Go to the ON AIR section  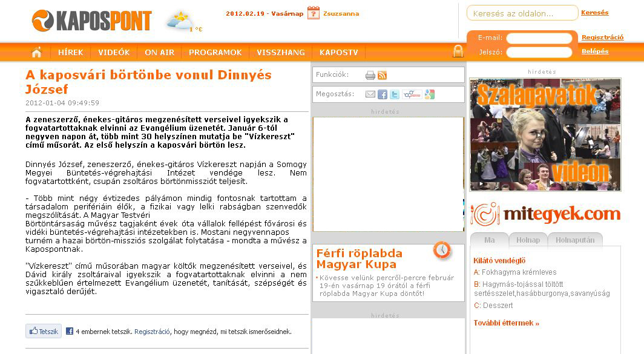[x=159, y=53]
